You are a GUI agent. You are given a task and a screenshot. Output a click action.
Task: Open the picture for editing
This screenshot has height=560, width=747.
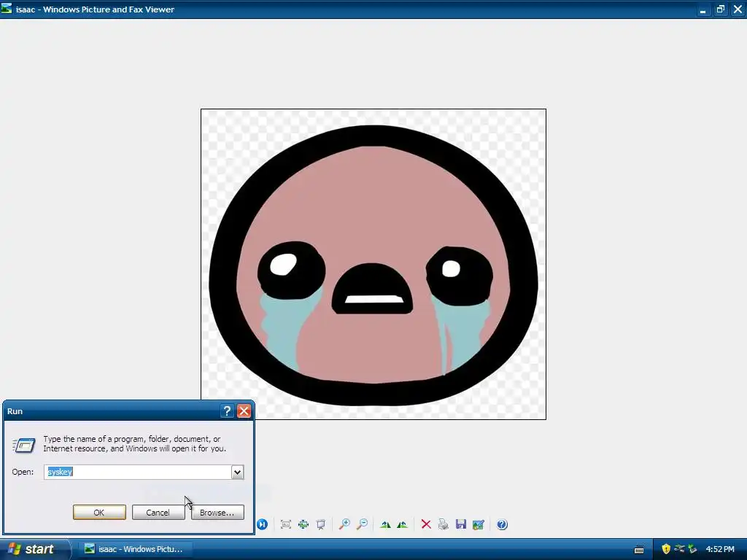pyautogui.click(x=479, y=524)
